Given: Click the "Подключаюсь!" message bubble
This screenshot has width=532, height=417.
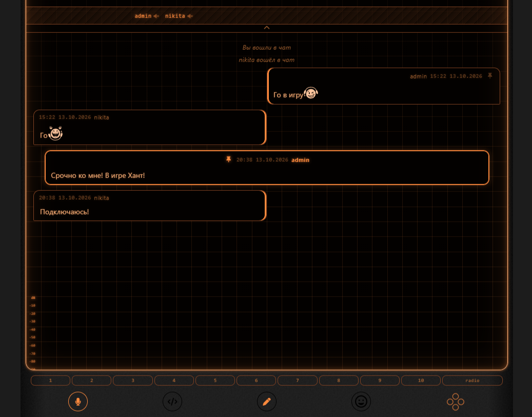Looking at the screenshot, I should click(150, 206).
